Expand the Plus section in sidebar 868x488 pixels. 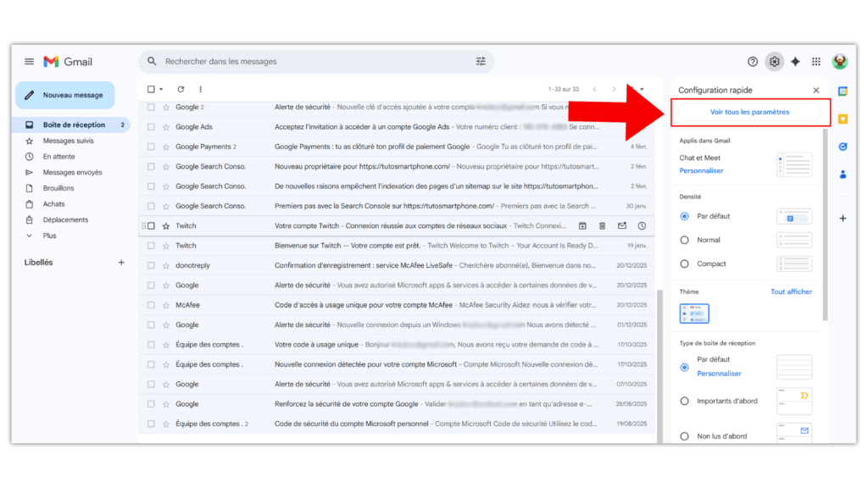pos(49,236)
